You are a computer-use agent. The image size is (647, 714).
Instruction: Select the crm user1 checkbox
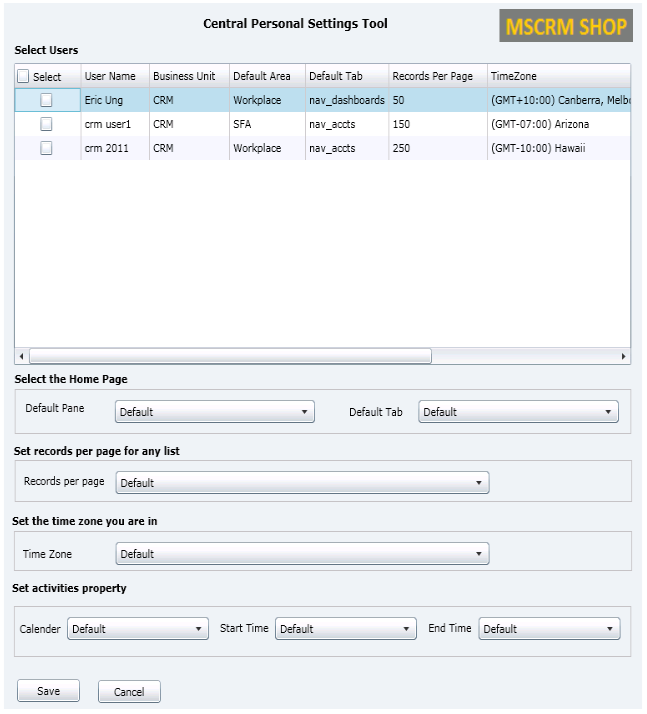[46, 124]
